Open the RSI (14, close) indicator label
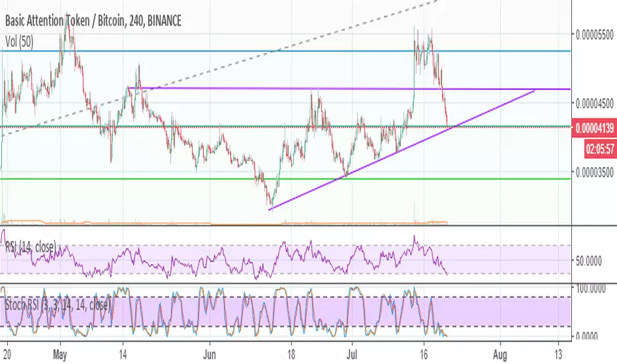Screen dimensions: 617x364 30,248
